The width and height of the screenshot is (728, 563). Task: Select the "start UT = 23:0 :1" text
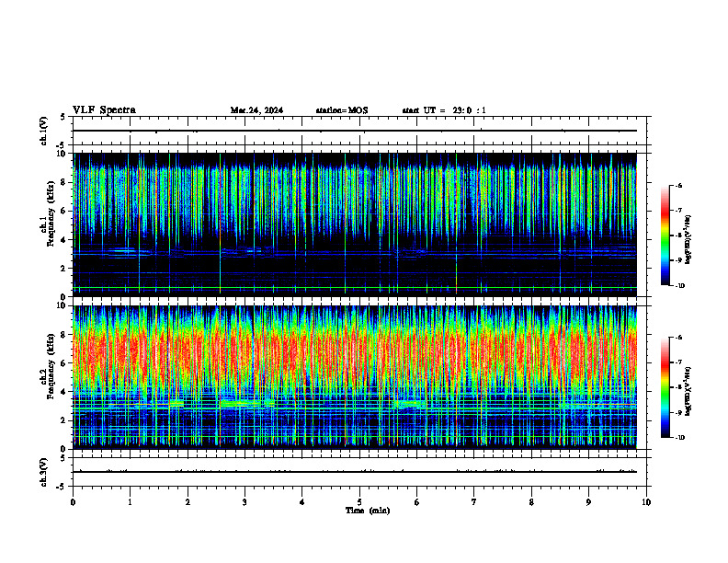coord(444,110)
